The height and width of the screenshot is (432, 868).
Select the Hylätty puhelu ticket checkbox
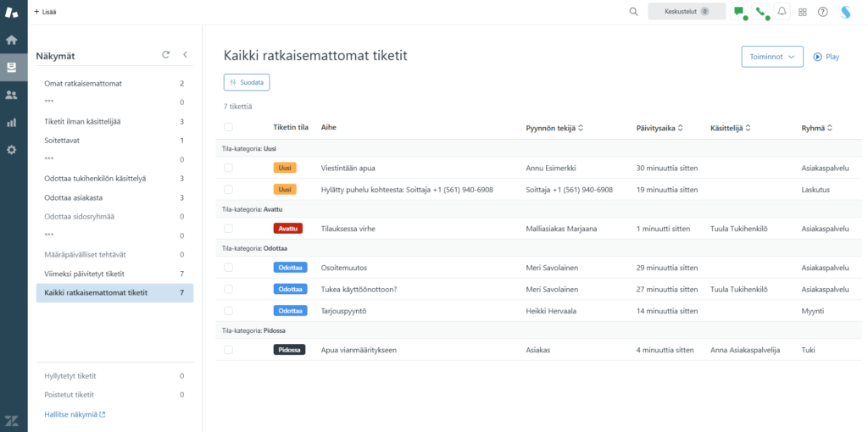[x=228, y=189]
